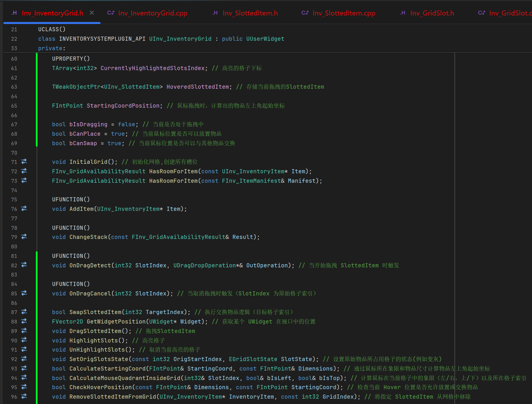The height and width of the screenshot is (404, 532).
Task: Click gutter navigation icon on line 72
Action: (24, 171)
